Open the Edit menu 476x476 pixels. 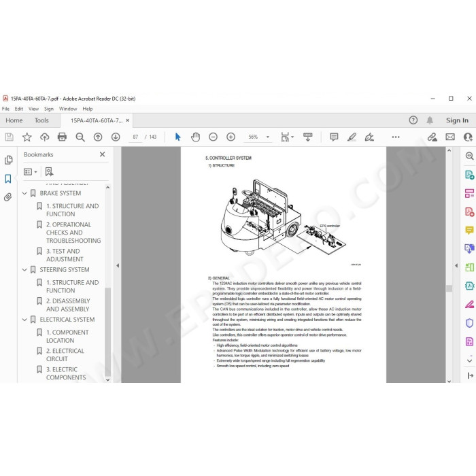[x=19, y=109]
